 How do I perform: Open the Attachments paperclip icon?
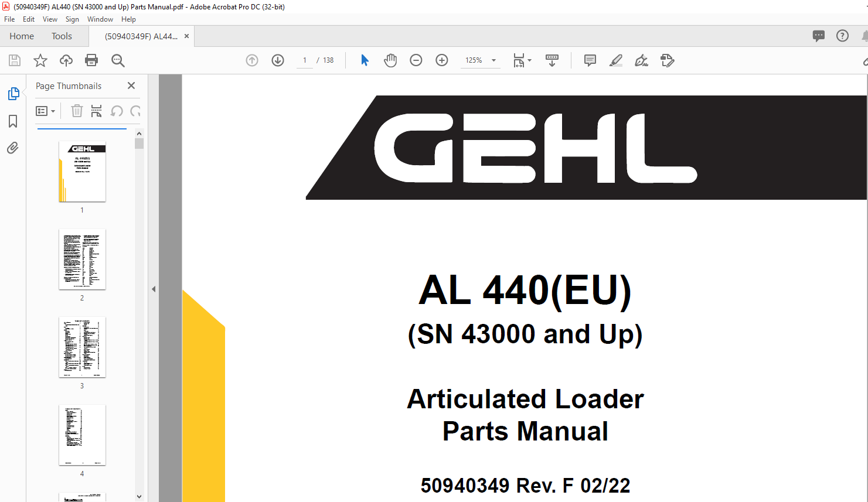point(13,148)
